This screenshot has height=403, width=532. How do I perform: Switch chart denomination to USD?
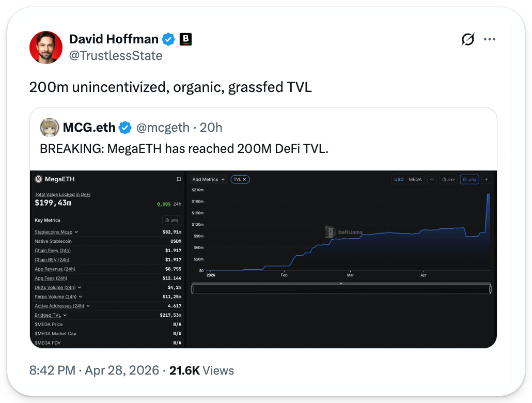click(399, 179)
